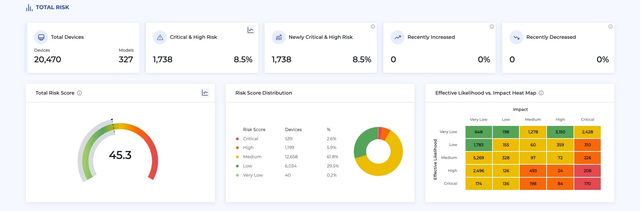Select Medium row in Risk Score legend

pos(252,157)
